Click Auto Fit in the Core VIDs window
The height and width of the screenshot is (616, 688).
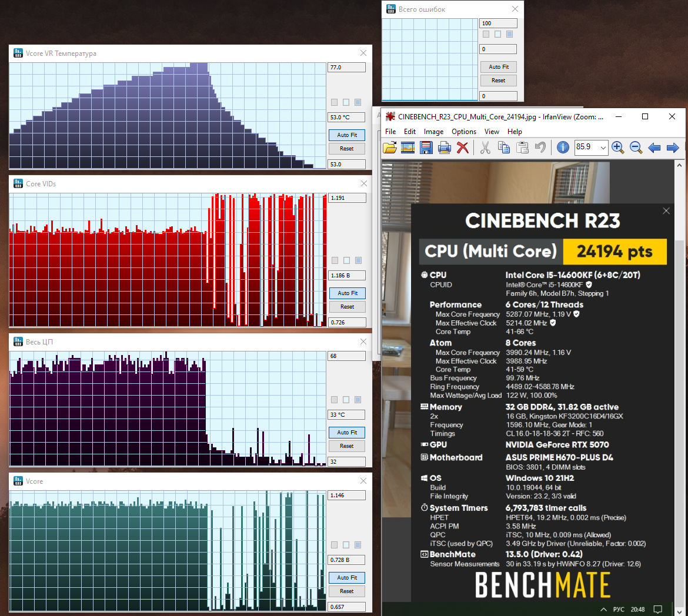pyautogui.click(x=348, y=293)
